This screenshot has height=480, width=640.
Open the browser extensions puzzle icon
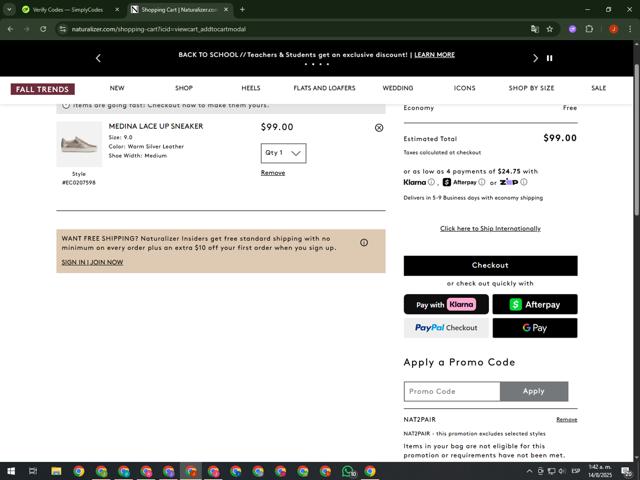coord(589,29)
